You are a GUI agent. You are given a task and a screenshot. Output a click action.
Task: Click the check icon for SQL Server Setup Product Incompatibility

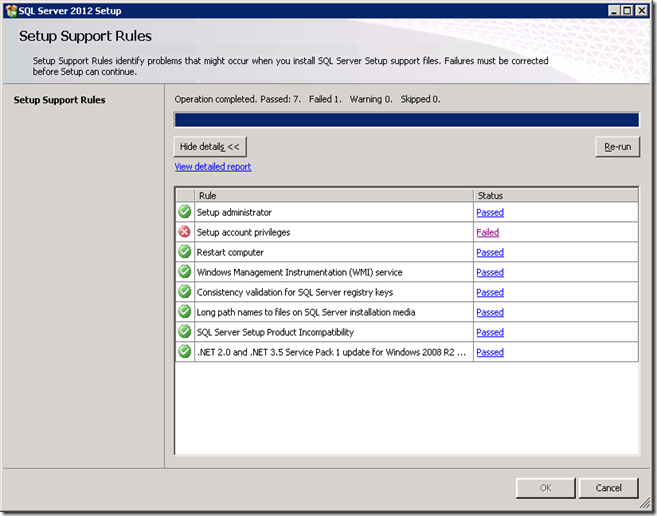tap(184, 332)
